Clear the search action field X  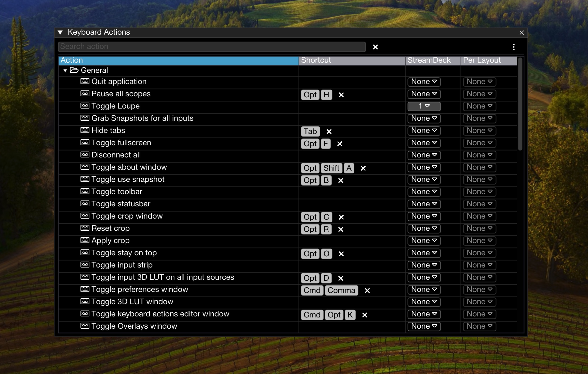(375, 47)
